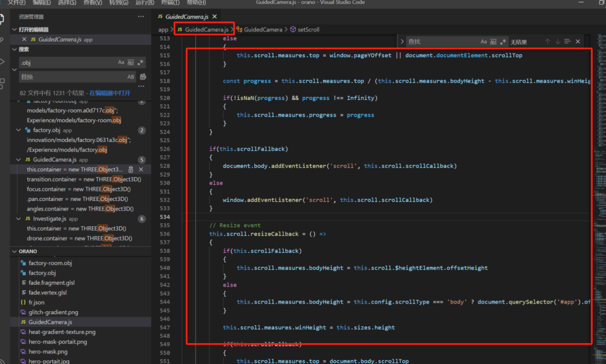606x364 pixels.
Task: Collapse Investigate.js search results group
Action: (19, 219)
